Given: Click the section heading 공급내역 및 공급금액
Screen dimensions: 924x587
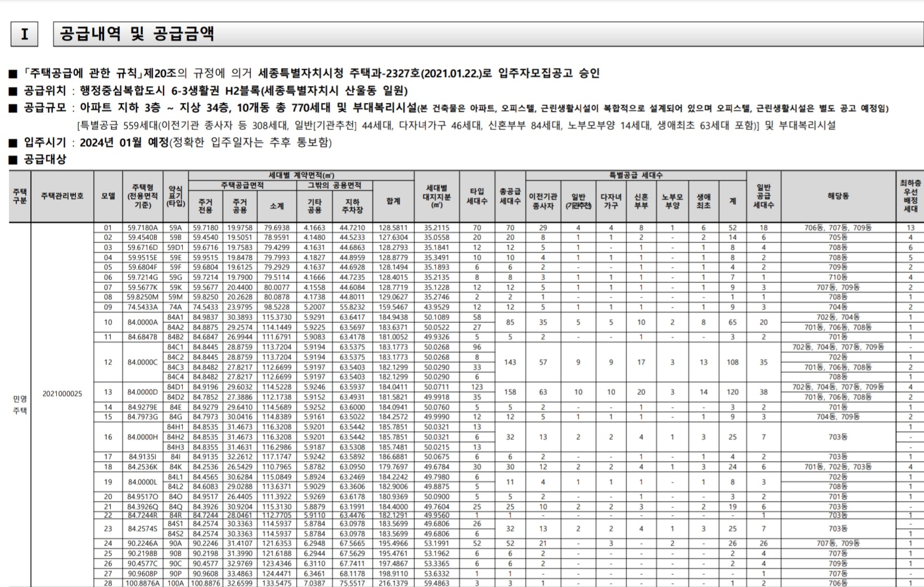Looking at the screenshot, I should pyautogui.click(x=137, y=33).
